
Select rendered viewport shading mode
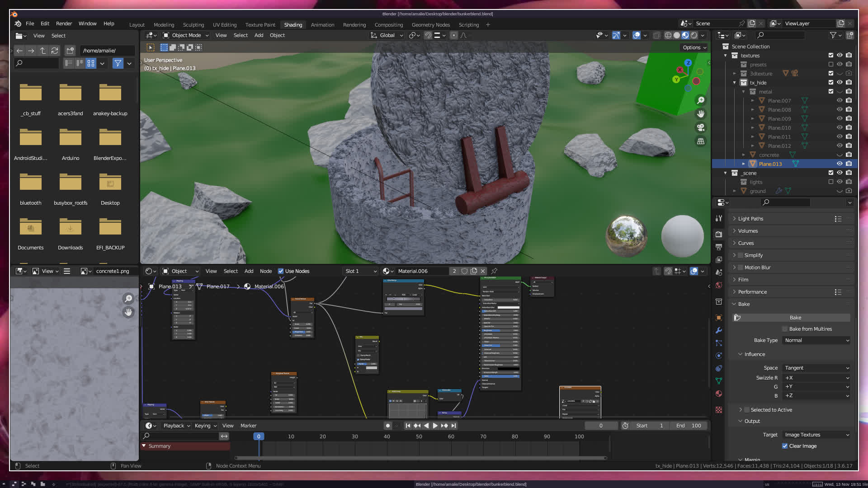tap(694, 35)
